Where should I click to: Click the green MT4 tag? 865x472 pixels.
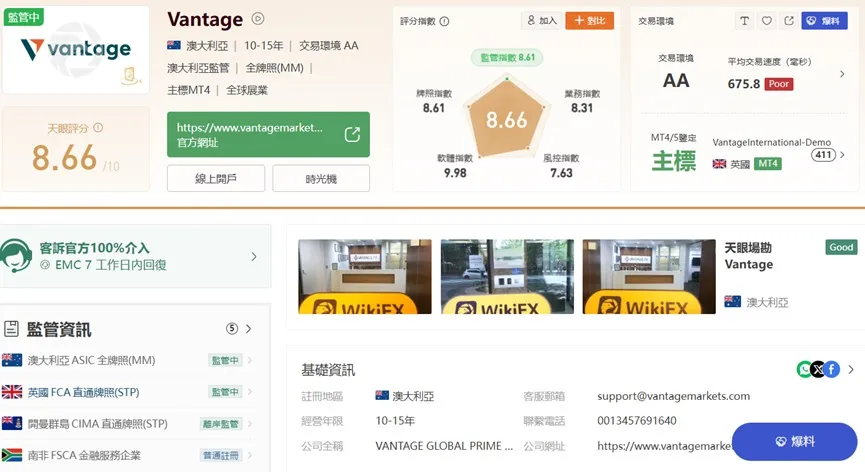767,164
